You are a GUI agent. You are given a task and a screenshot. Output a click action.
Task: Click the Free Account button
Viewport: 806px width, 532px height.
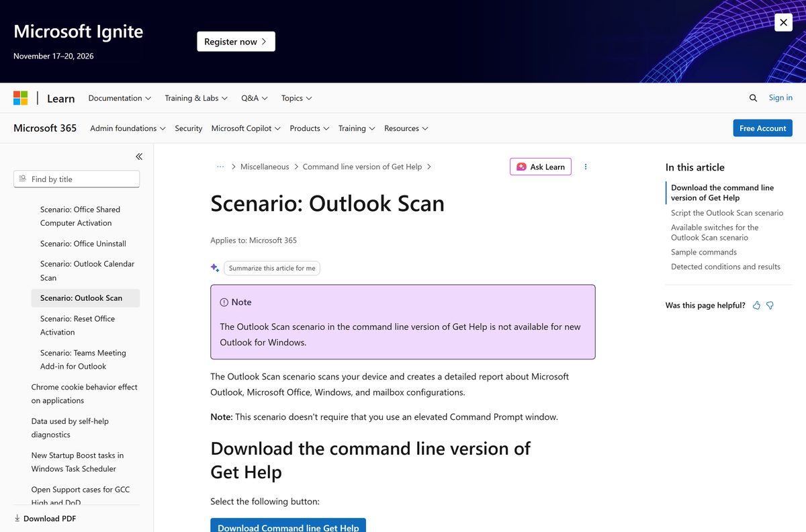coord(762,128)
